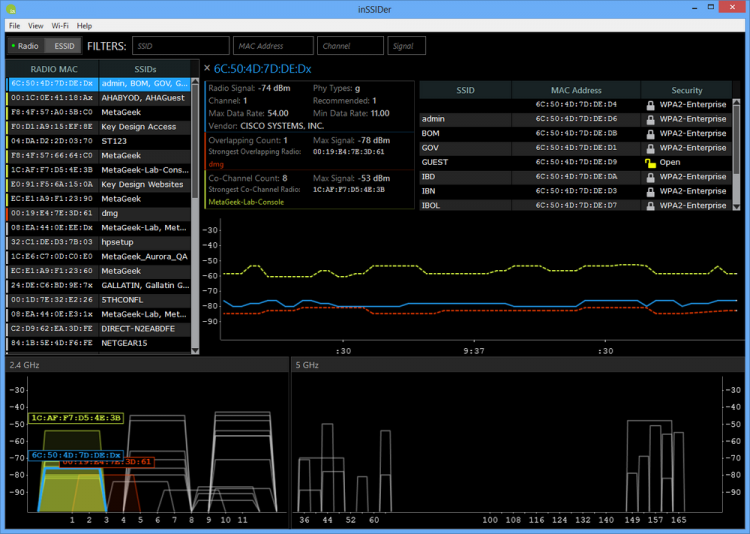
Task: Select the radio 6C:50:4D:7D:DE:Dx row
Action: [x=98, y=84]
